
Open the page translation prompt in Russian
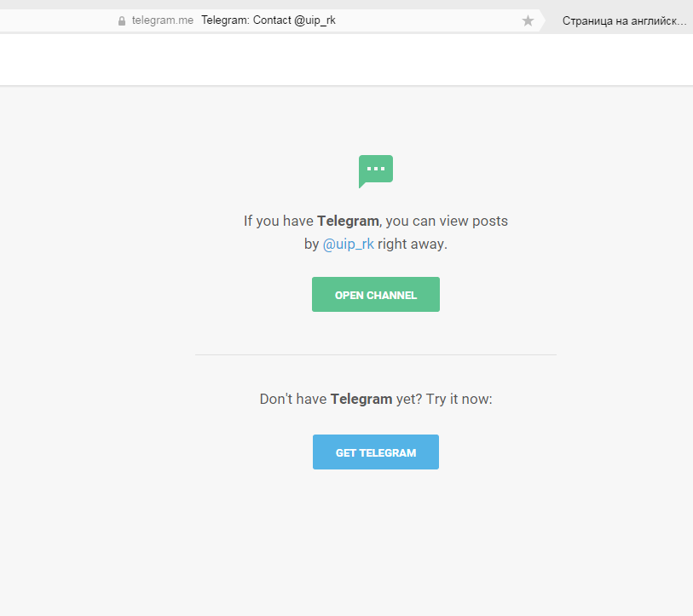[624, 20]
